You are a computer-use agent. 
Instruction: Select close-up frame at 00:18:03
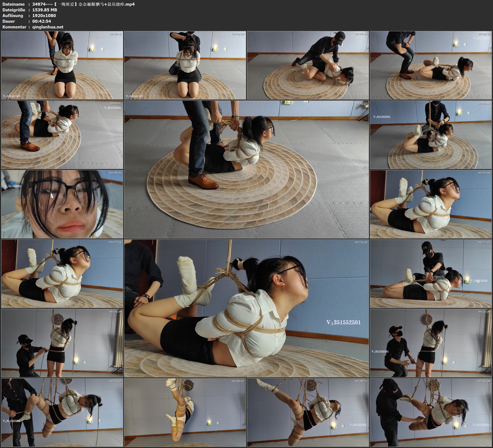tap(62, 204)
